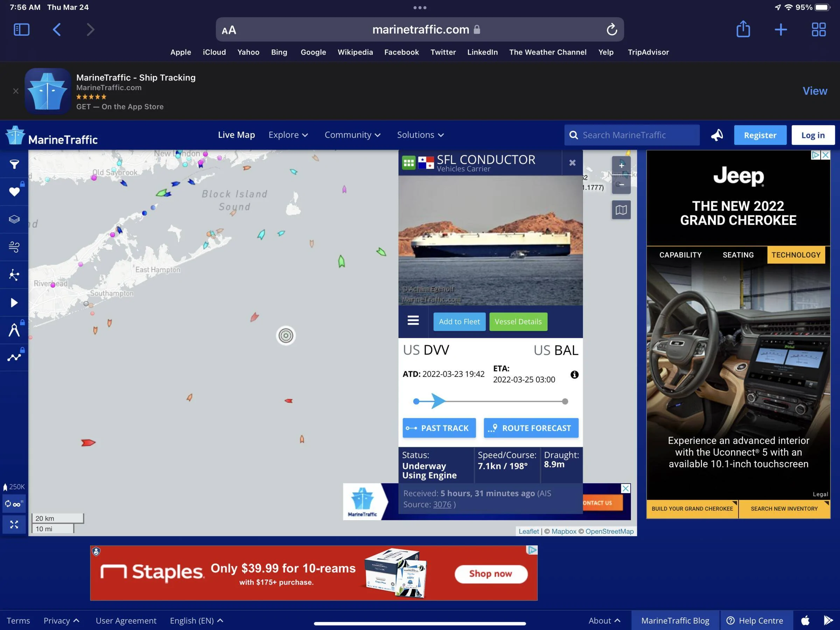Expand the Privacy footer menu
The image size is (840, 630).
pos(62,620)
